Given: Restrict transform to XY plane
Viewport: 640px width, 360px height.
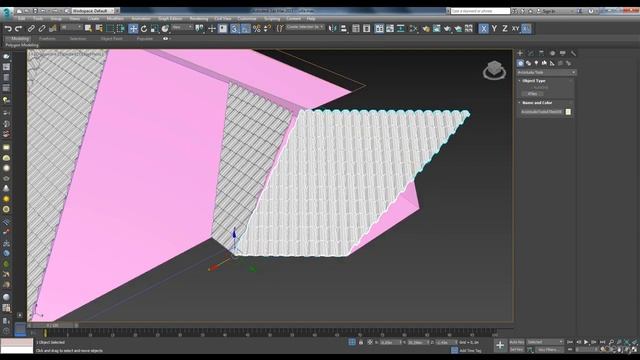Looking at the screenshot, I should [x=516, y=29].
